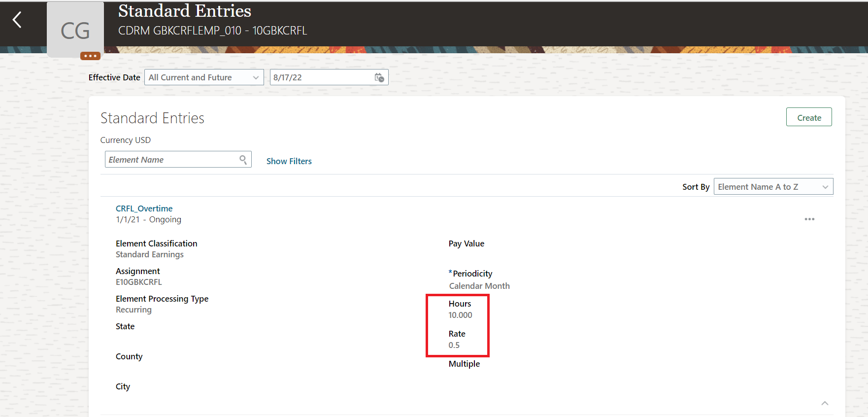Click the Multiple label

(464, 364)
